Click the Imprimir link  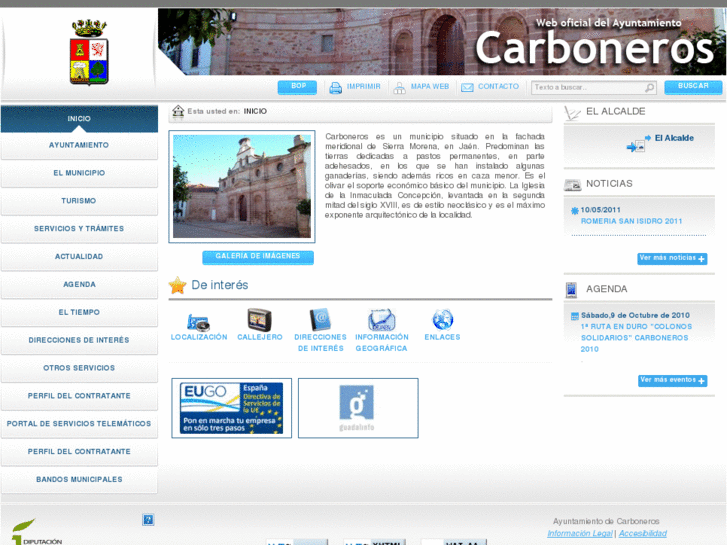tap(364, 87)
